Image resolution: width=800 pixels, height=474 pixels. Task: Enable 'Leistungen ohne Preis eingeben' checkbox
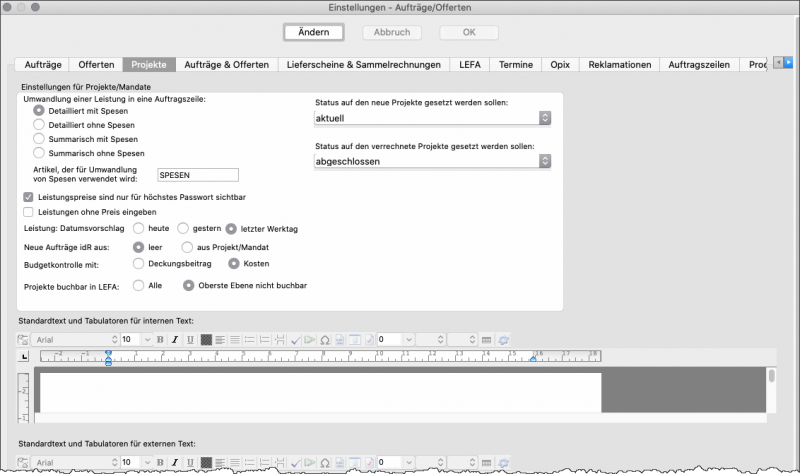click(28, 212)
